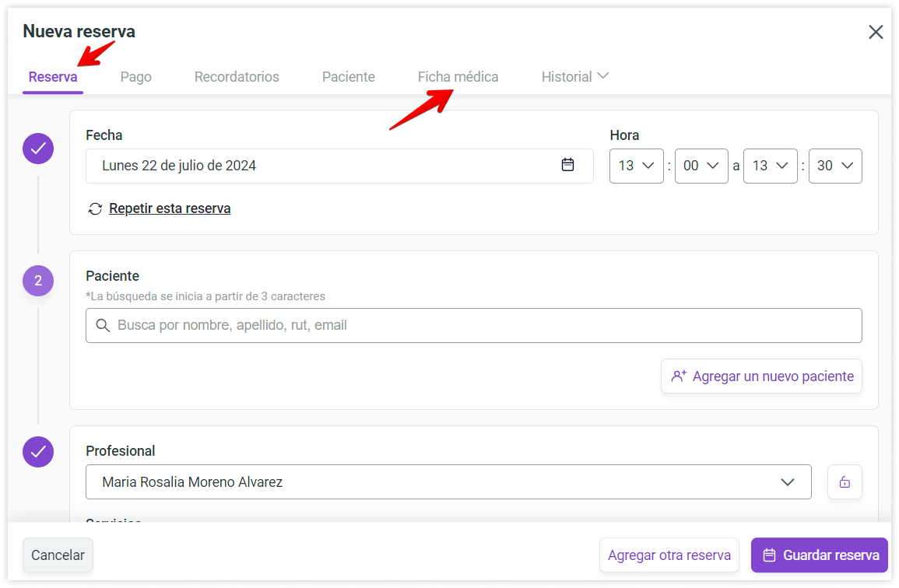Viewport: 899px width, 588px height.
Task: Open the end hour dropdown showing 13
Action: 770,166
